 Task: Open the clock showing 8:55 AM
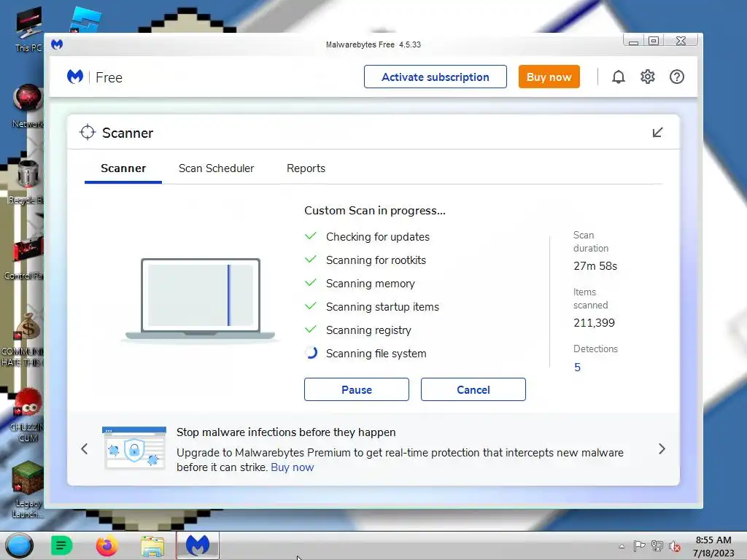[x=713, y=546]
